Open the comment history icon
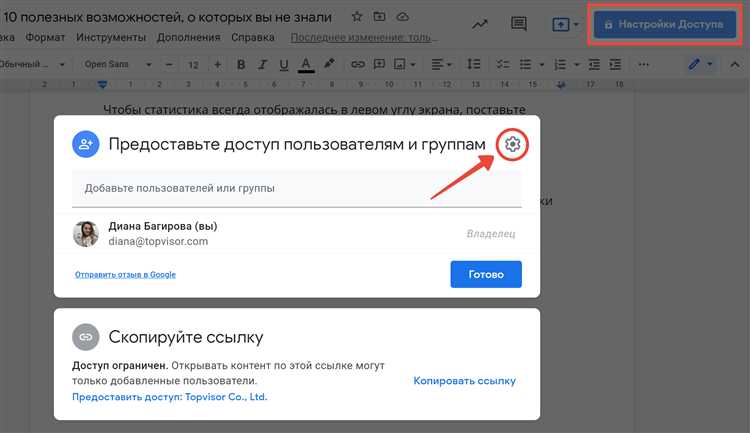 click(518, 23)
